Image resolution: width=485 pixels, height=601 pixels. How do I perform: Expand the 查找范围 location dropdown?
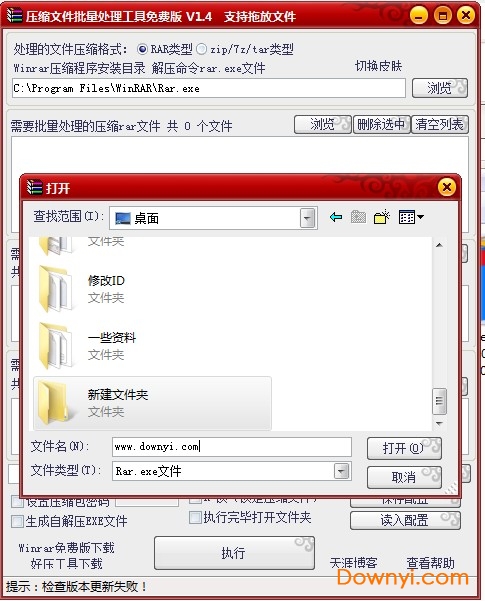pos(307,218)
